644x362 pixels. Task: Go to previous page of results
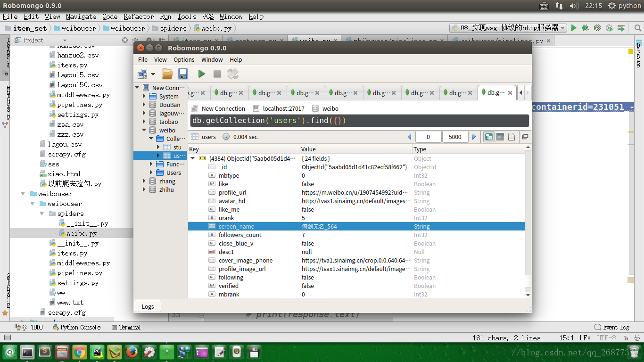click(x=410, y=137)
